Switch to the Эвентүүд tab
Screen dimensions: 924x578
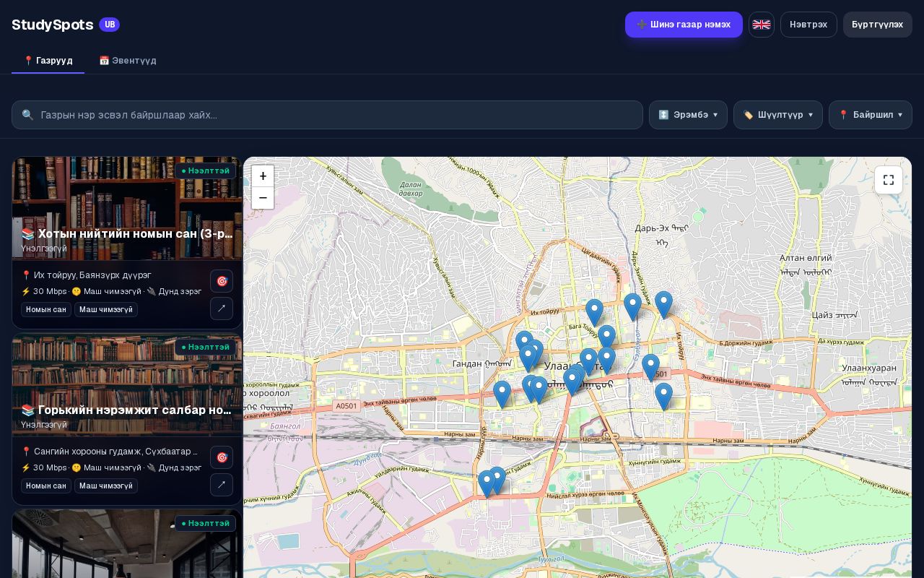pos(128,61)
